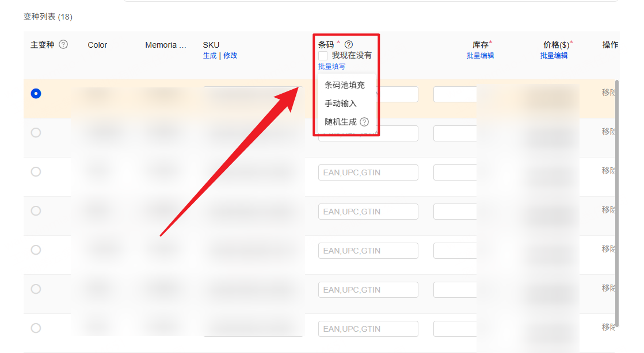The height and width of the screenshot is (353, 644).
Task: Click the third row EAN,UPC,GTIN barcode field
Action: [x=368, y=172]
